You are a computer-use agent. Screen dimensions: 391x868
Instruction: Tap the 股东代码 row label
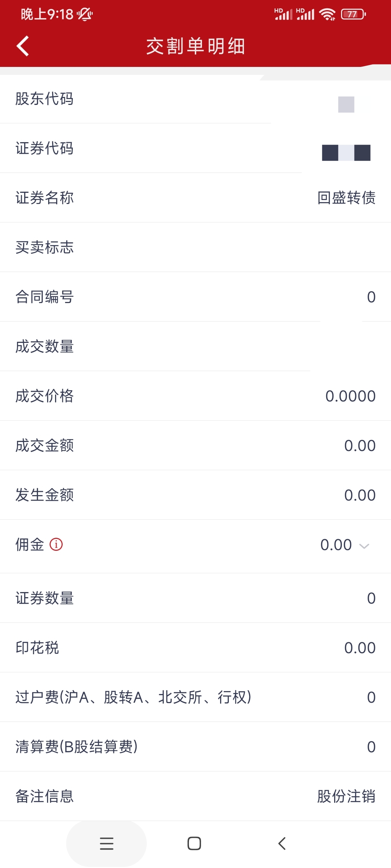coord(45,99)
